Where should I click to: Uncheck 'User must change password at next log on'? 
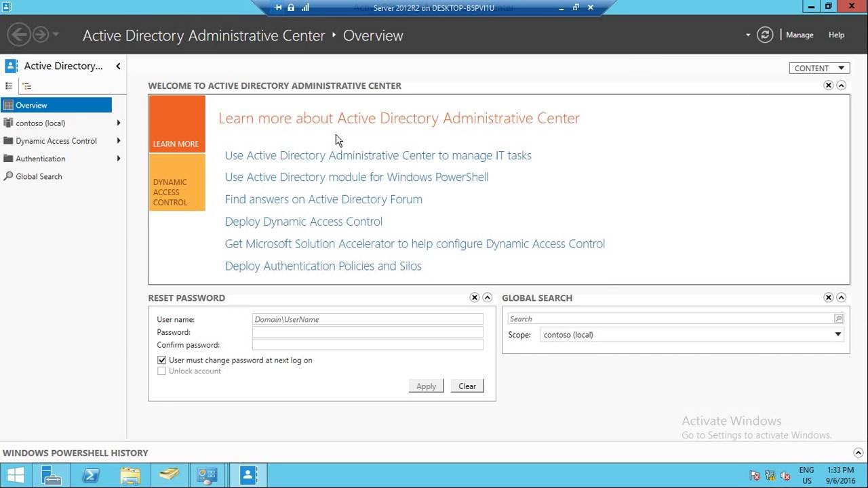(x=161, y=360)
